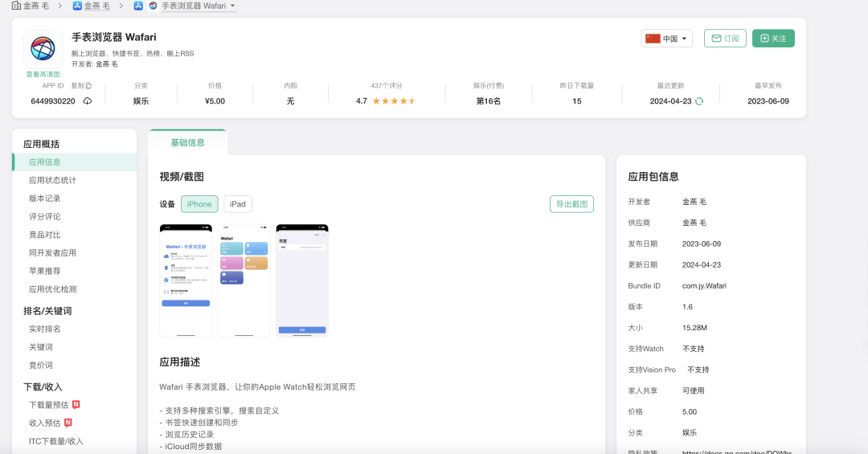Click 复制 next to APP ID

(x=77, y=86)
